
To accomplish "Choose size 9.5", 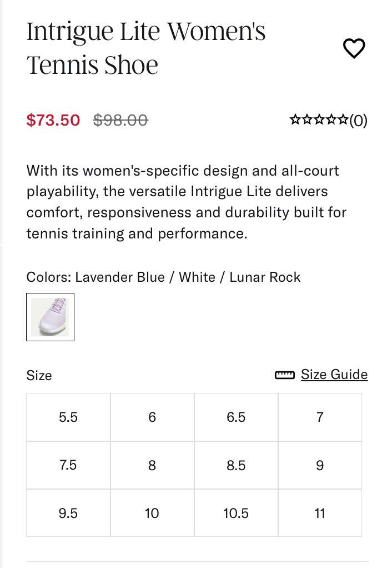I will pyautogui.click(x=68, y=513).
